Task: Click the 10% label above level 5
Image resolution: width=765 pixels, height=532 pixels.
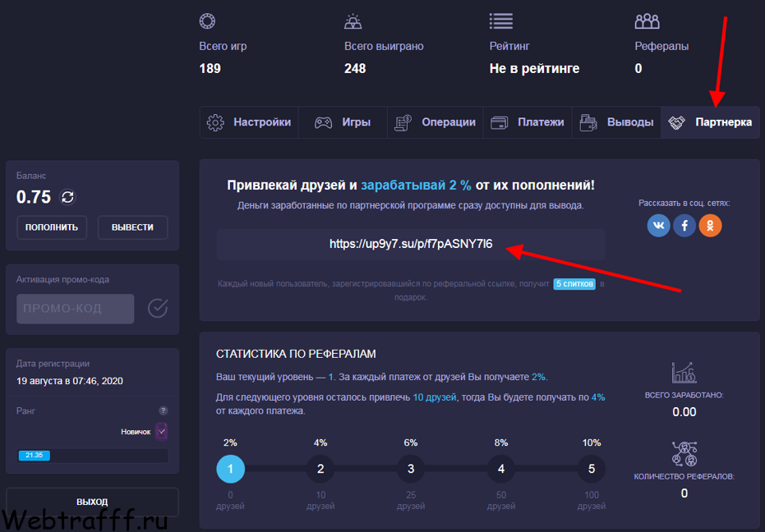Action: (x=592, y=443)
